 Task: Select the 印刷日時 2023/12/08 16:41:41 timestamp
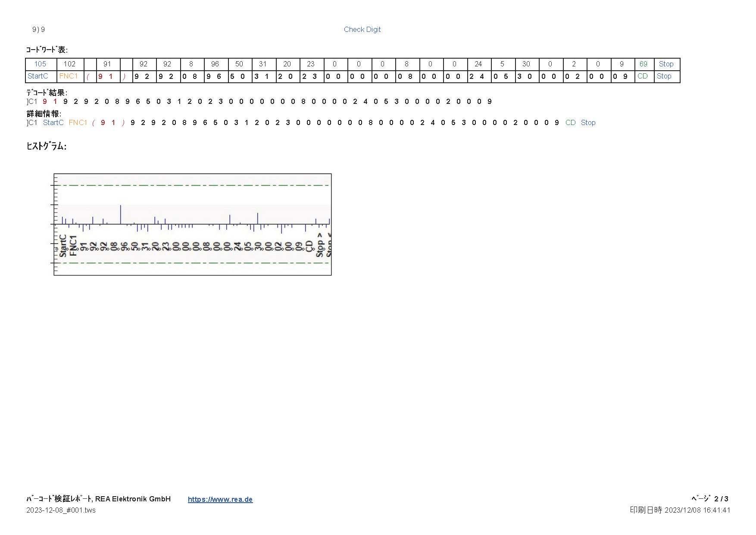pyautogui.click(x=680, y=510)
